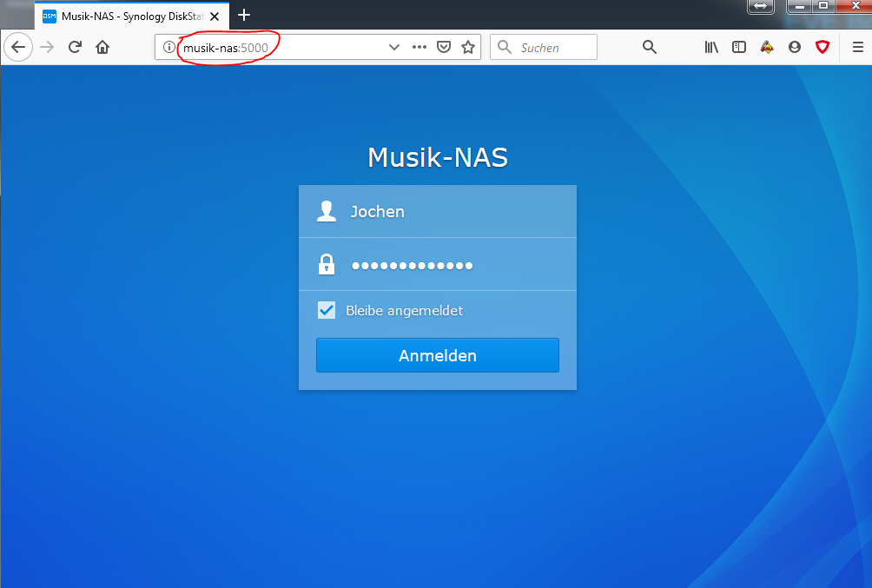Image resolution: width=872 pixels, height=588 pixels.
Task: Open the Firefox account icon
Action: tap(795, 47)
